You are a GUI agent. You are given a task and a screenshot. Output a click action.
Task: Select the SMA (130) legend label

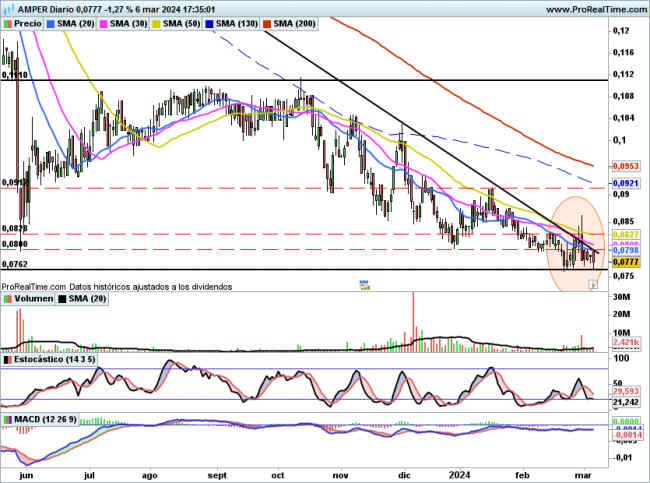click(x=237, y=24)
